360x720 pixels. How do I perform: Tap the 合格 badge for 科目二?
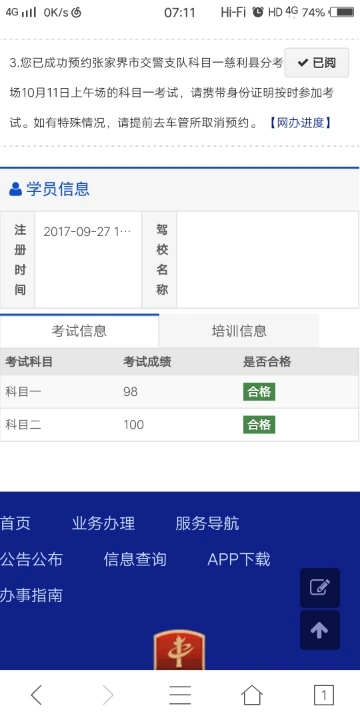pos(259,425)
